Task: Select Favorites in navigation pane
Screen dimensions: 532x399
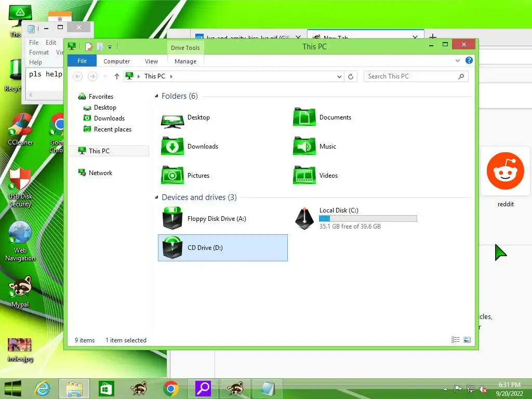Action: 101,96
